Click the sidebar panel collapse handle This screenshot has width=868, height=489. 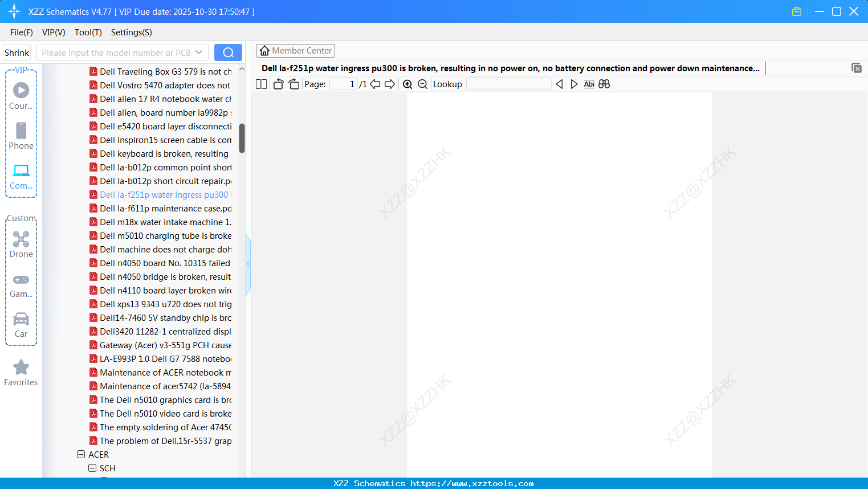pos(248,264)
